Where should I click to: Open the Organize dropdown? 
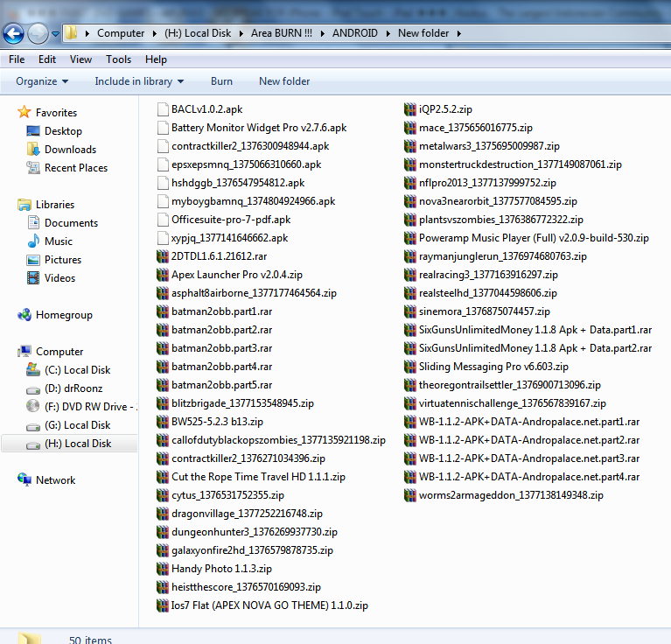coord(42,81)
